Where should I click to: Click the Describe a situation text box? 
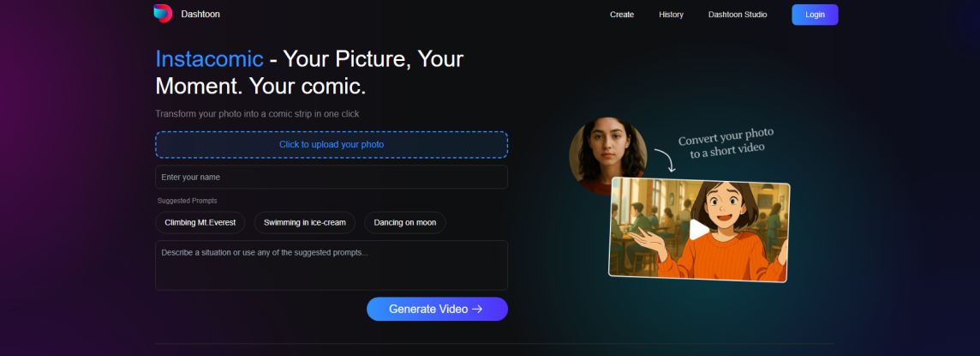pos(332,265)
